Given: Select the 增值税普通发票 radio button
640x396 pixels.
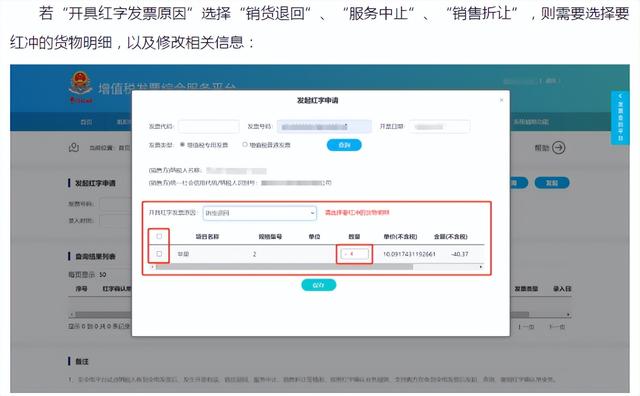Looking at the screenshot, I should point(245,145).
